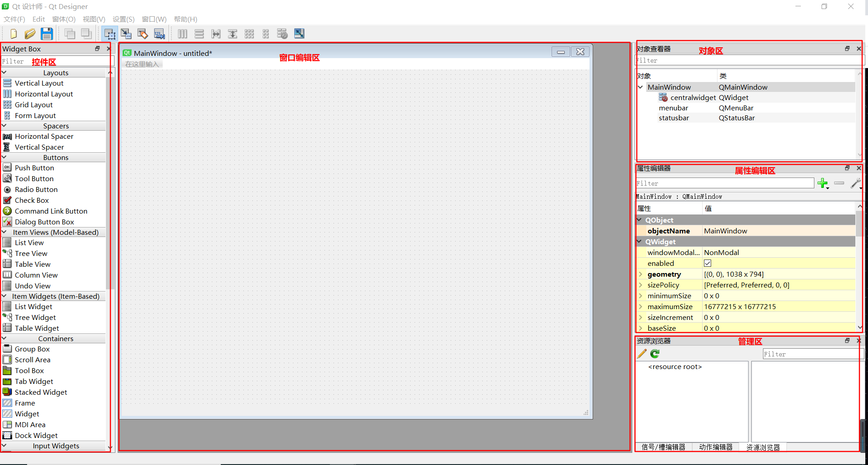Collapse the Buttons section in Widget Box

pyautogui.click(x=5, y=157)
